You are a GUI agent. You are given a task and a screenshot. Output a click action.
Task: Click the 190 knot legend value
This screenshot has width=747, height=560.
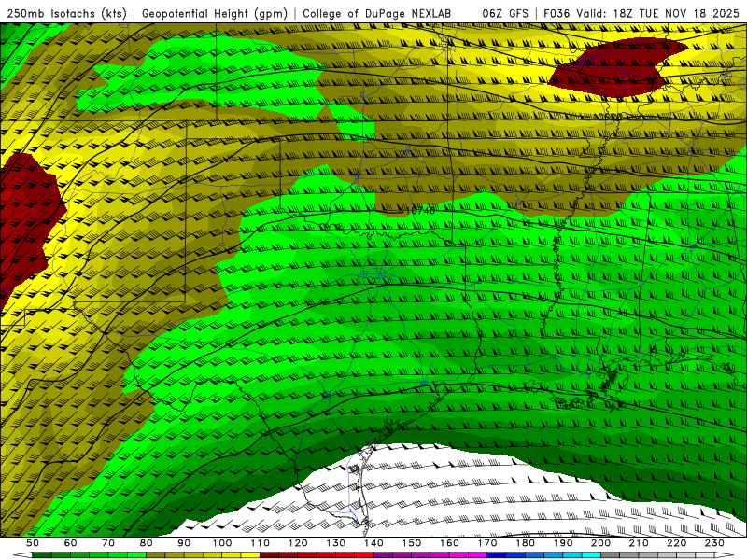[x=563, y=543]
